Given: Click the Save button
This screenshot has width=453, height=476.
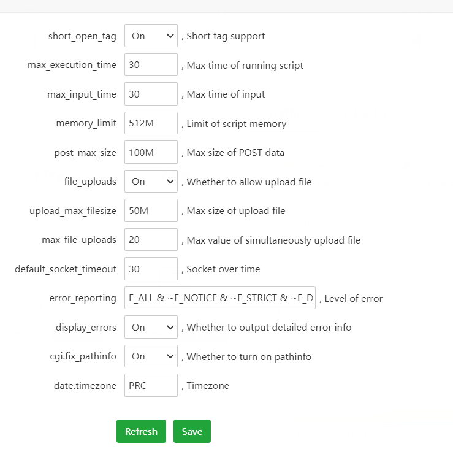Looking at the screenshot, I should 192,431.
